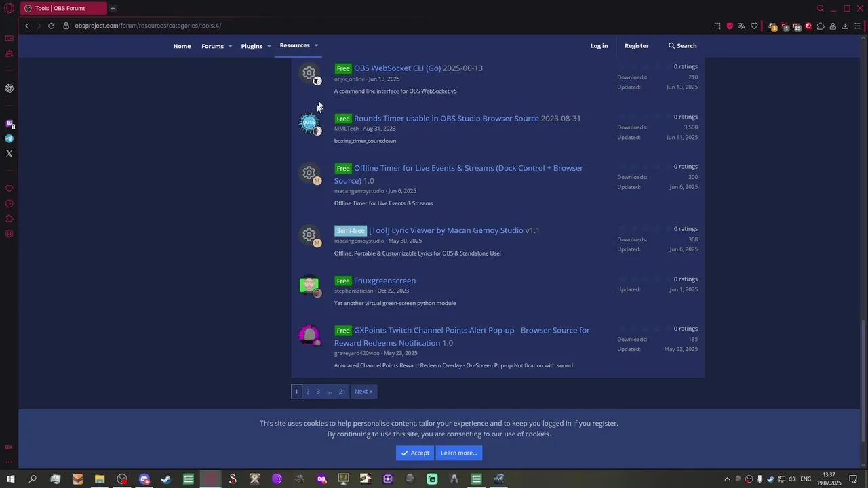This screenshot has width=868, height=488.
Task: Open the browser profile account icon
Action: click(x=833, y=26)
